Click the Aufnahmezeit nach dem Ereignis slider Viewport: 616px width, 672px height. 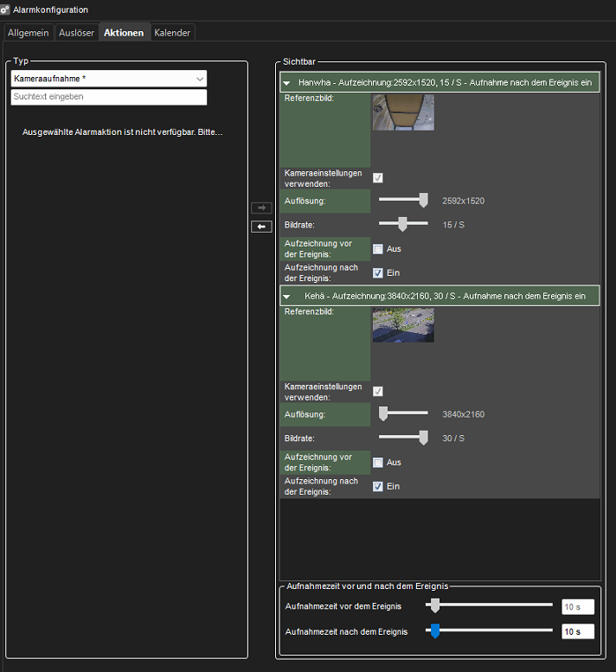[489, 630]
